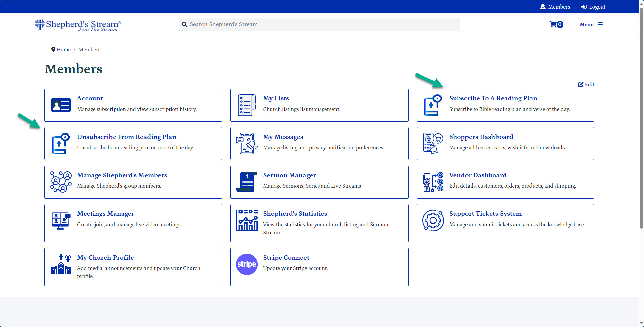Click the Stripe Connect logo icon
The height and width of the screenshot is (327, 644).
pyautogui.click(x=247, y=264)
